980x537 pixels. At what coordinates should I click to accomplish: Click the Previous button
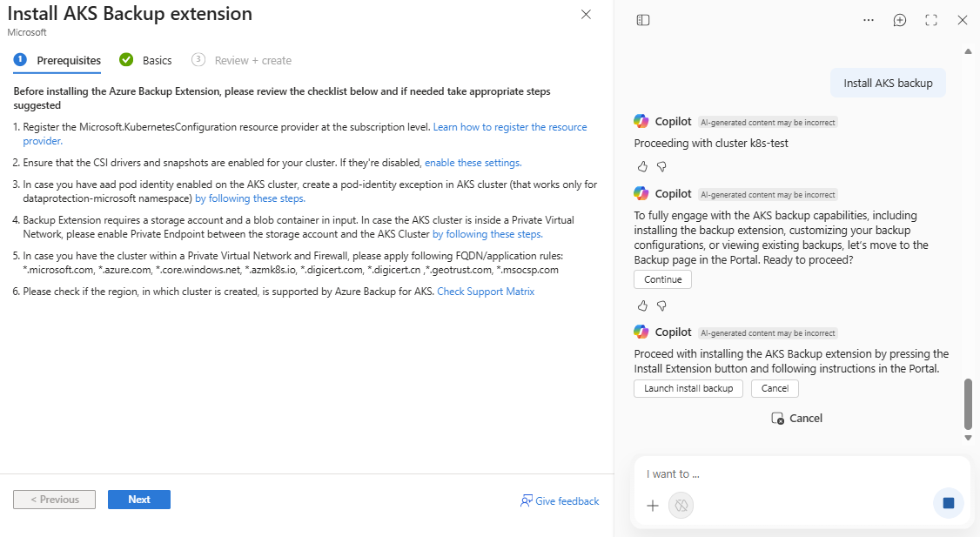54,500
